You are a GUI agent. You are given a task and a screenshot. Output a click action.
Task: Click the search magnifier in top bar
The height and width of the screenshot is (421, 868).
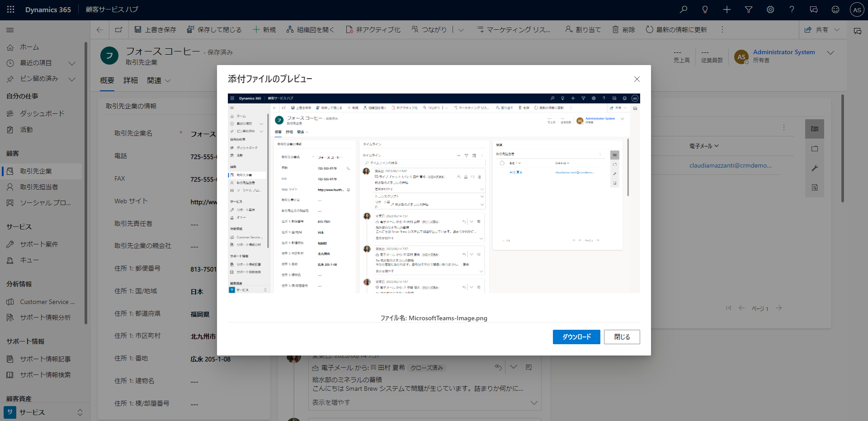(683, 9)
